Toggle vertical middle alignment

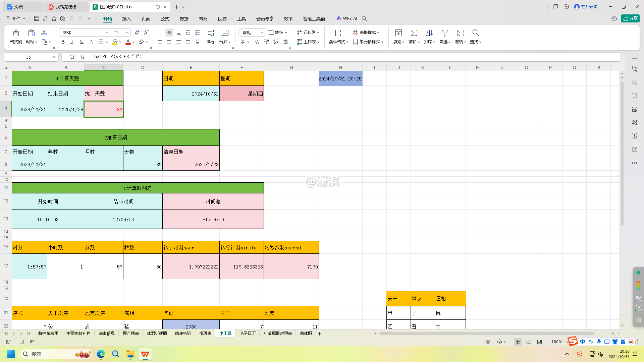[x=169, y=33]
